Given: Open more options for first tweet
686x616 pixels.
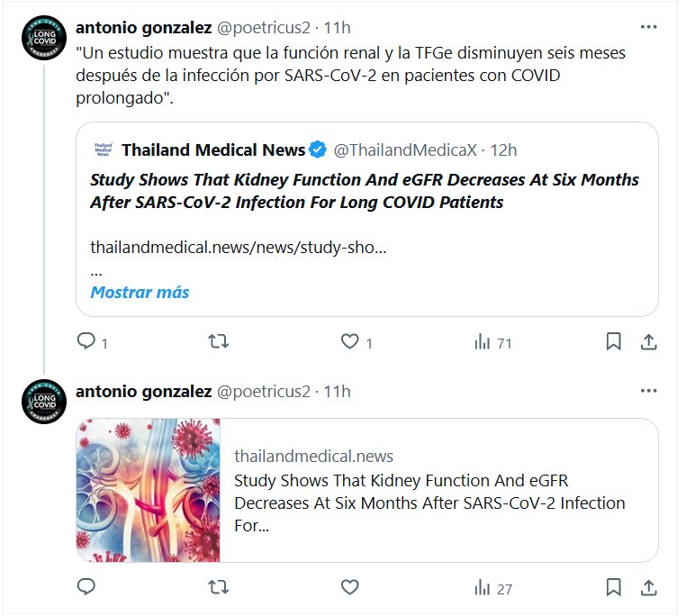Looking at the screenshot, I should [648, 26].
